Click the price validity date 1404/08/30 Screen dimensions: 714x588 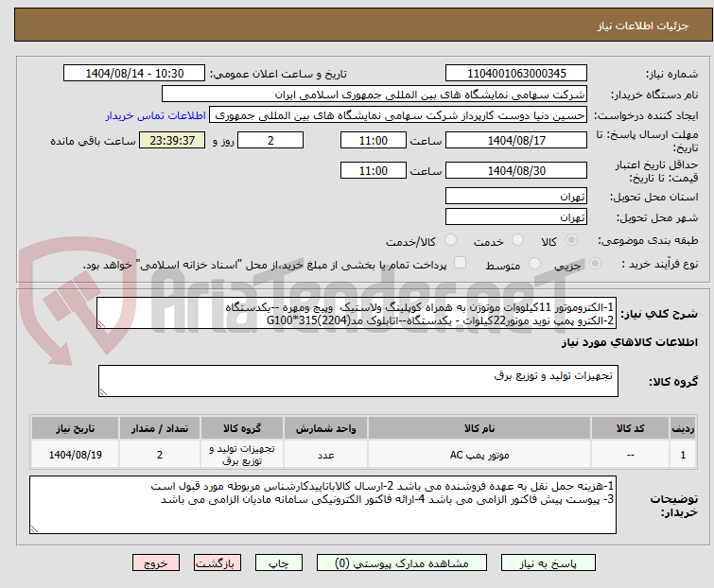516,171
